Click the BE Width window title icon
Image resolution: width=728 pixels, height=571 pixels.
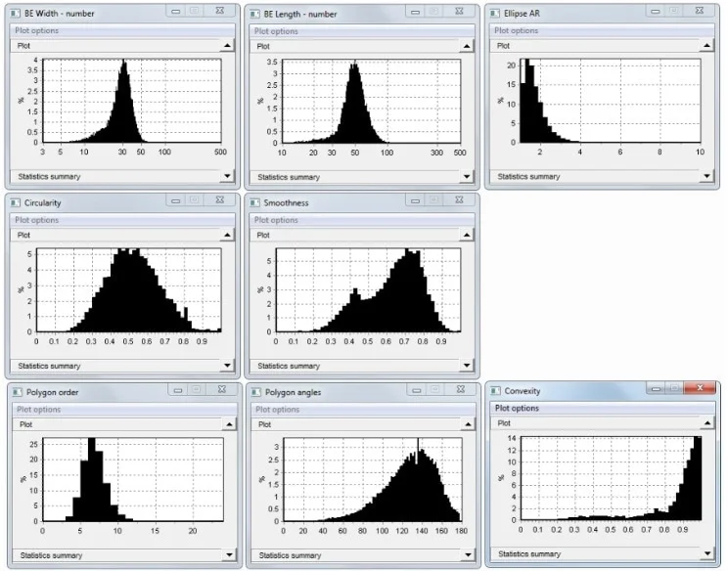[16, 15]
